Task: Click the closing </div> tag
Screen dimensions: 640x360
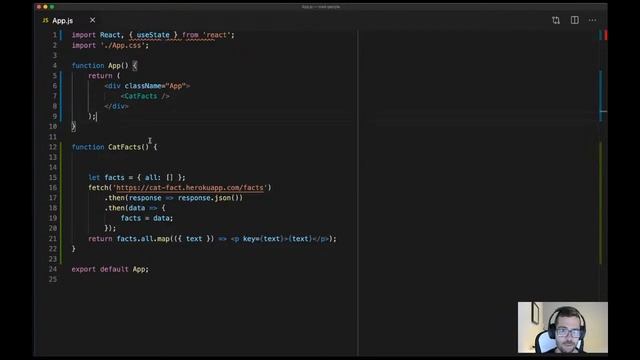Action: 116,107
